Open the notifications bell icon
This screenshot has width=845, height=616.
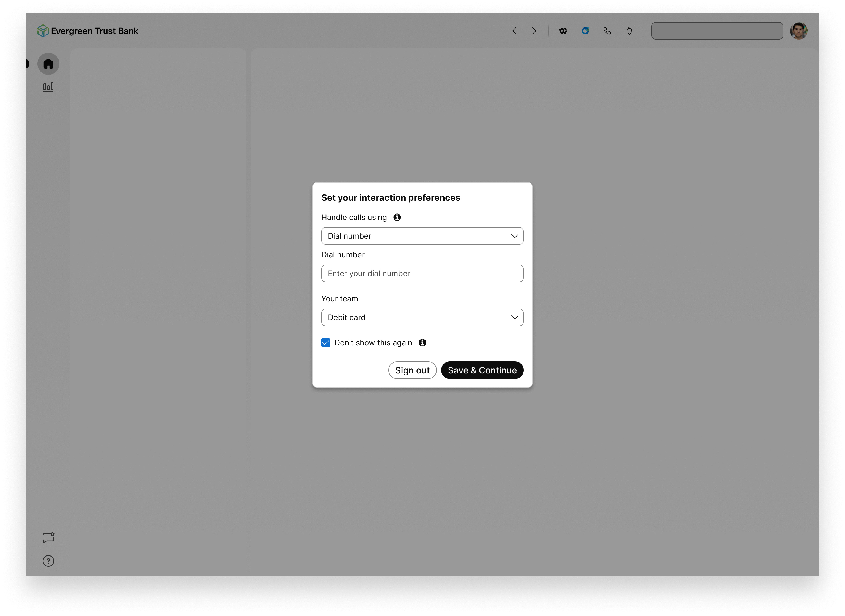pos(629,31)
